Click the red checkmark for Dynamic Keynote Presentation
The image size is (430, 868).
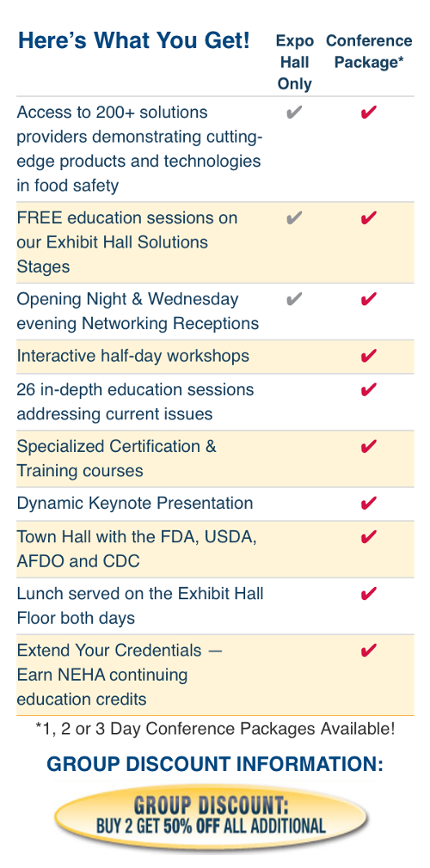click(x=368, y=504)
